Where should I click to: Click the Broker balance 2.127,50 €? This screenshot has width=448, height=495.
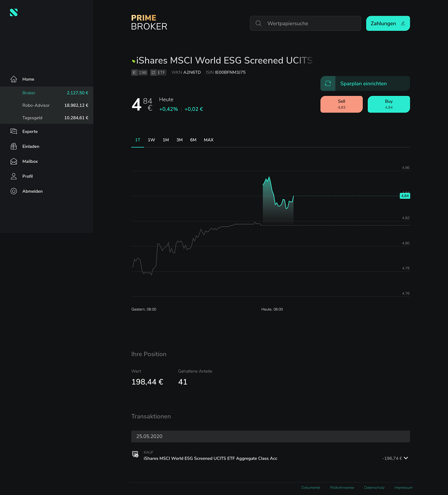point(78,93)
